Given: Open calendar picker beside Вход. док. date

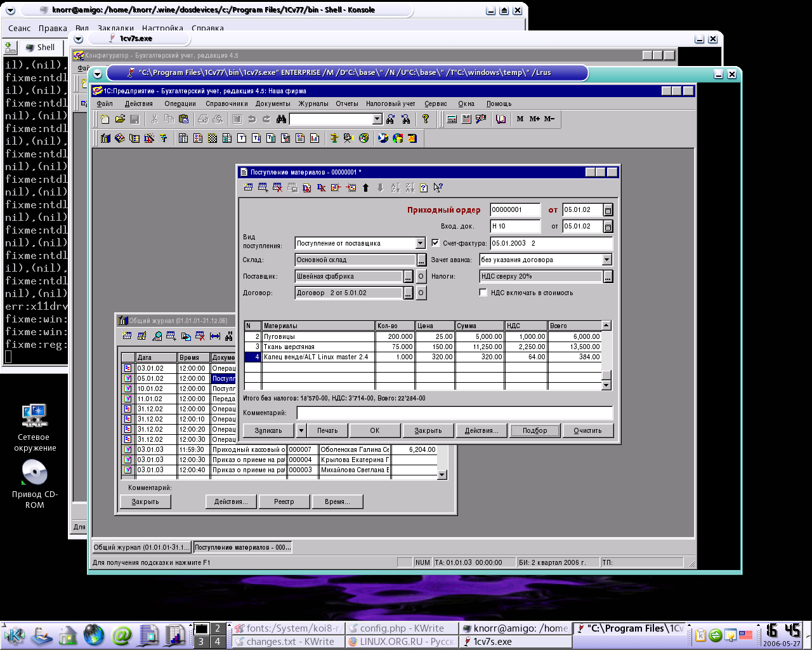Looking at the screenshot, I should point(608,227).
